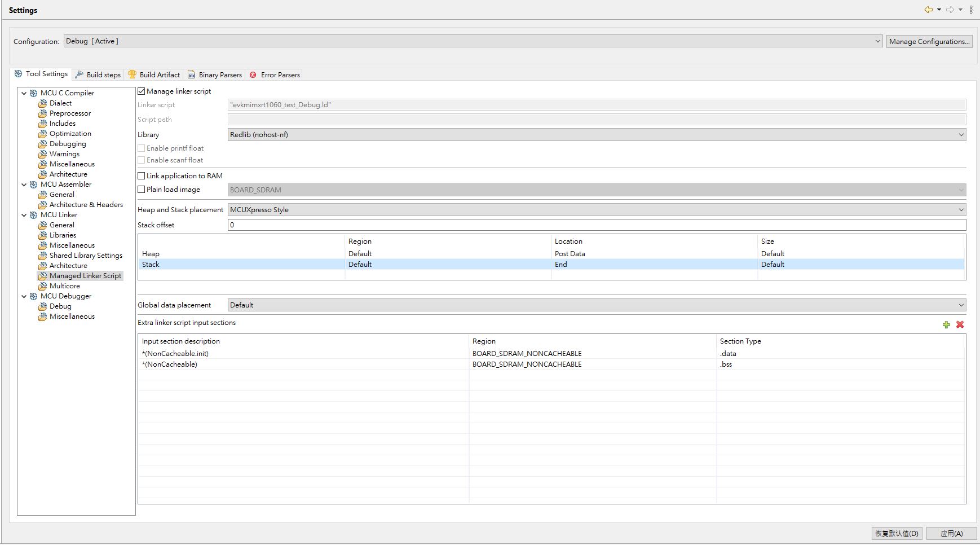The height and width of the screenshot is (545, 980).
Task: Select the Heap row in placement table
Action: coord(551,254)
